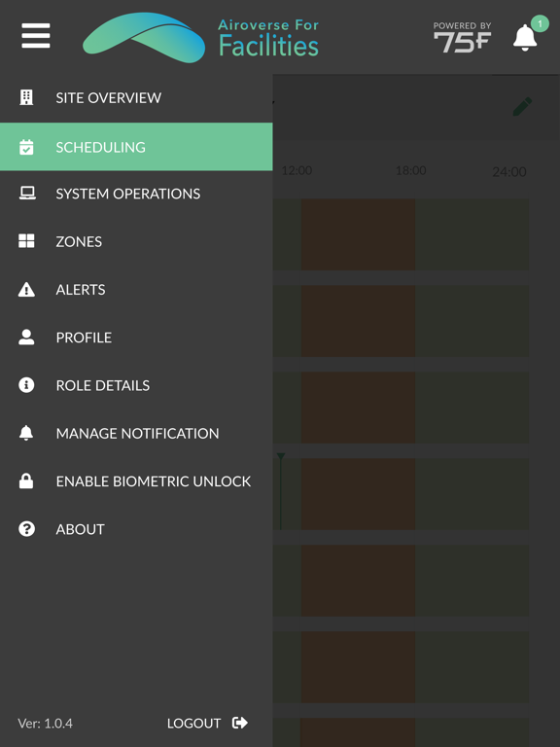Image resolution: width=560 pixels, height=747 pixels.
Task: Click the Powered by 75F logo
Action: coord(462,37)
